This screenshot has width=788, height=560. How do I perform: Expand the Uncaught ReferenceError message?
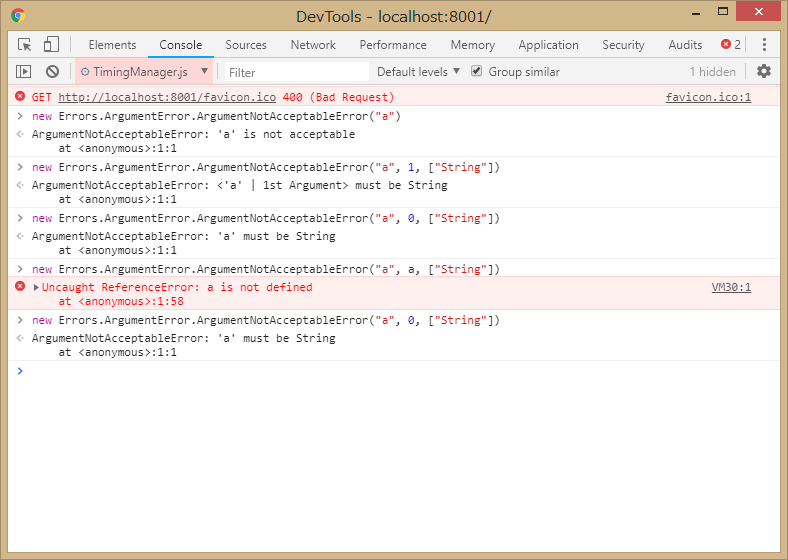[37, 288]
